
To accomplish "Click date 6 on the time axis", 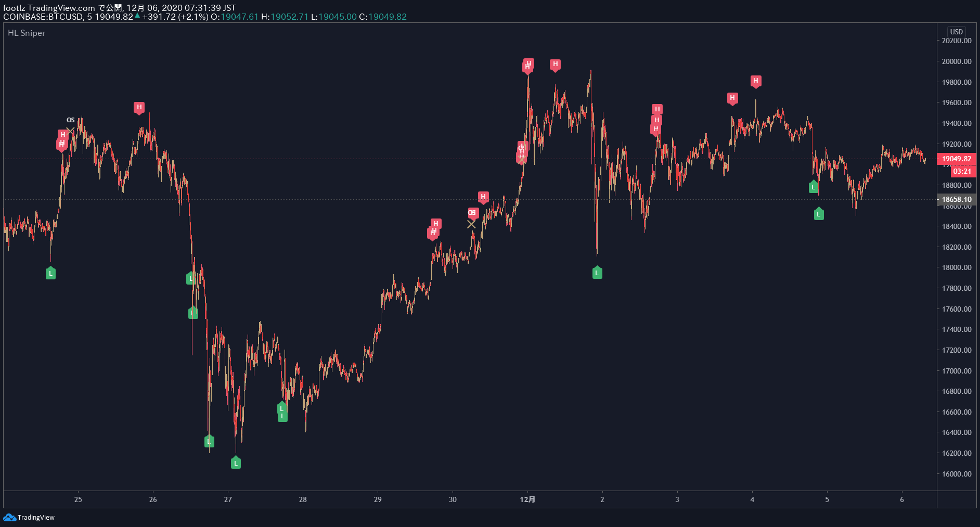I will tap(902, 499).
